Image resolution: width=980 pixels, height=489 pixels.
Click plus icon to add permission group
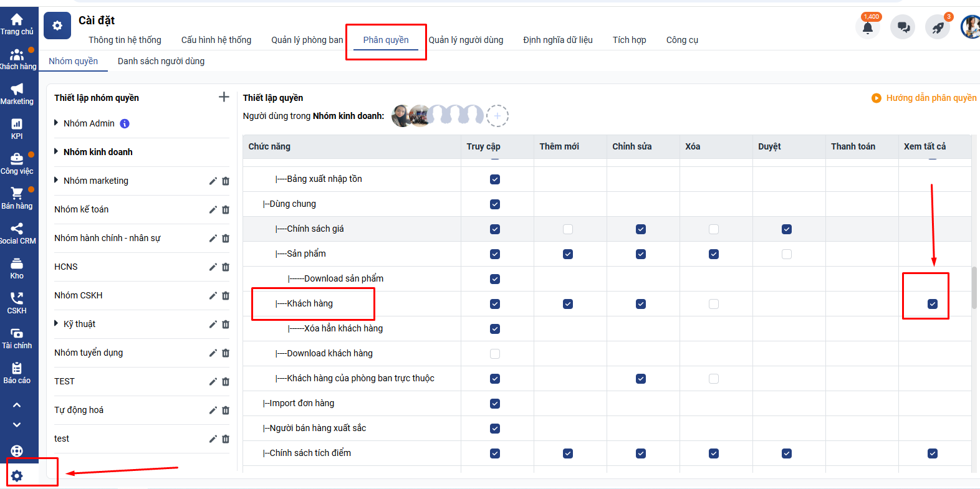click(224, 97)
